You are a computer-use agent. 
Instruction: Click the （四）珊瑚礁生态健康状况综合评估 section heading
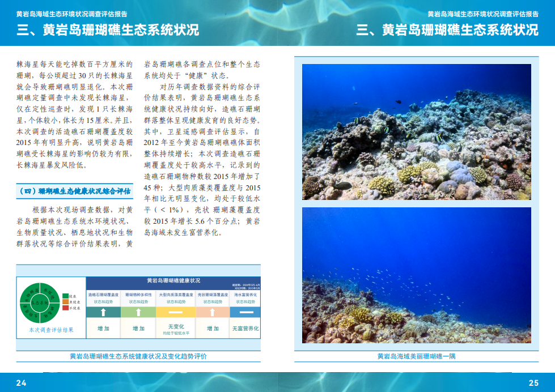pos(74,191)
